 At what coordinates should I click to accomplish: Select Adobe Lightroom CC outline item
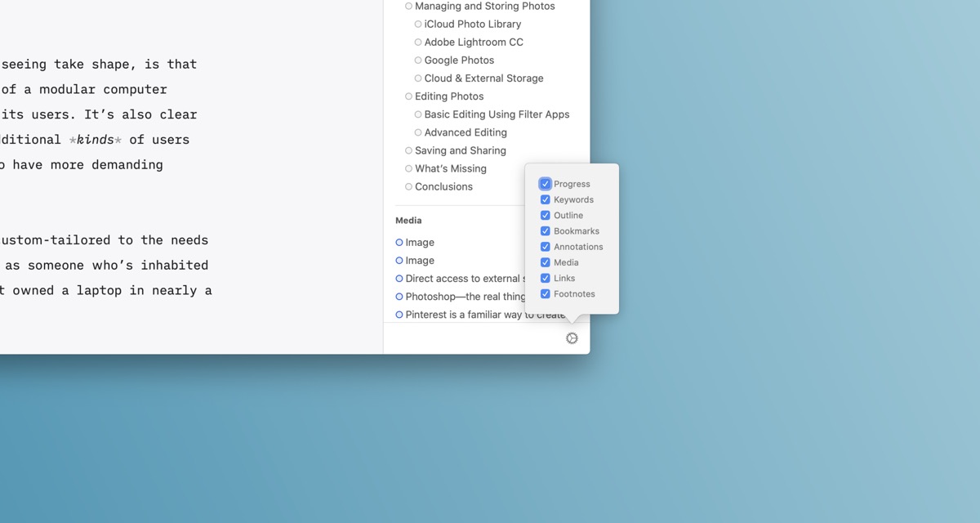point(474,42)
